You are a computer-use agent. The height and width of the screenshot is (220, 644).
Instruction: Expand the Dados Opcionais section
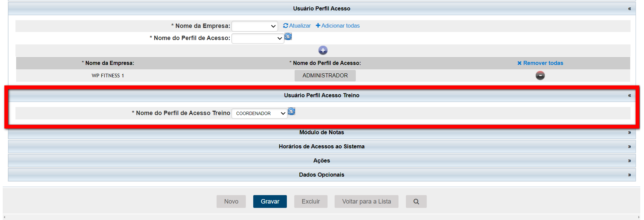pyautogui.click(x=629, y=175)
